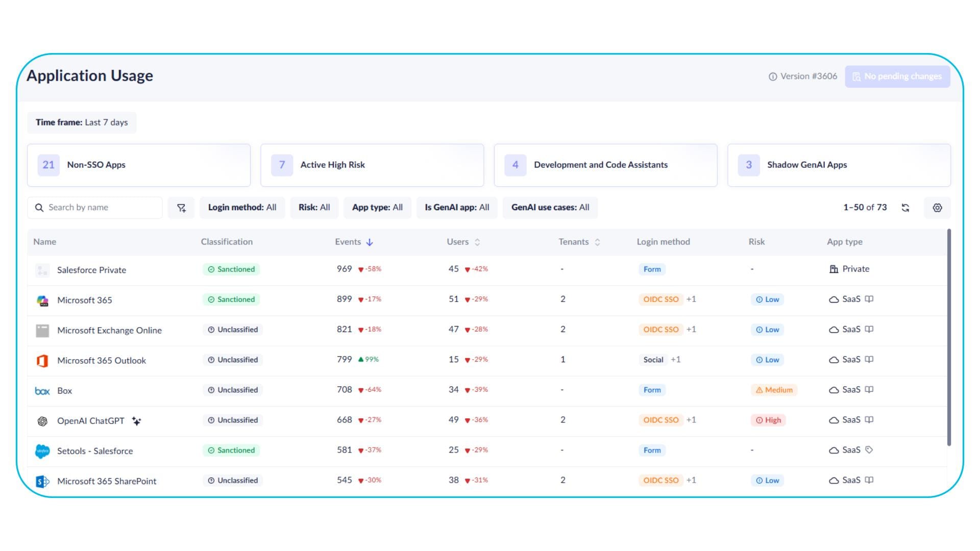The width and height of the screenshot is (980, 551).
Task: Sort table by Events column arrow
Action: tap(370, 242)
